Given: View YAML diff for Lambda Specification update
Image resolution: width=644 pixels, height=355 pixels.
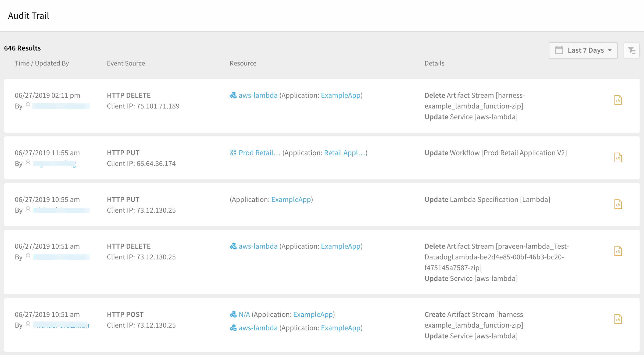Looking at the screenshot, I should (618, 204).
